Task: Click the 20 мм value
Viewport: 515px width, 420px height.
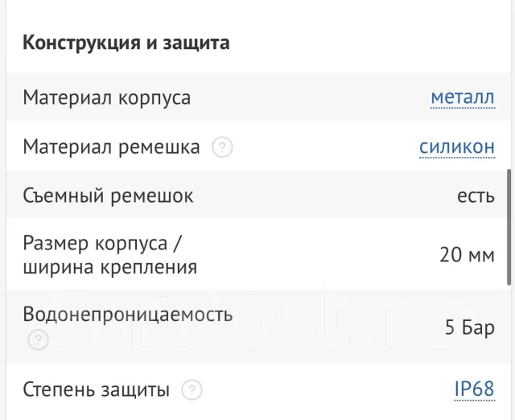Action: coord(467,255)
